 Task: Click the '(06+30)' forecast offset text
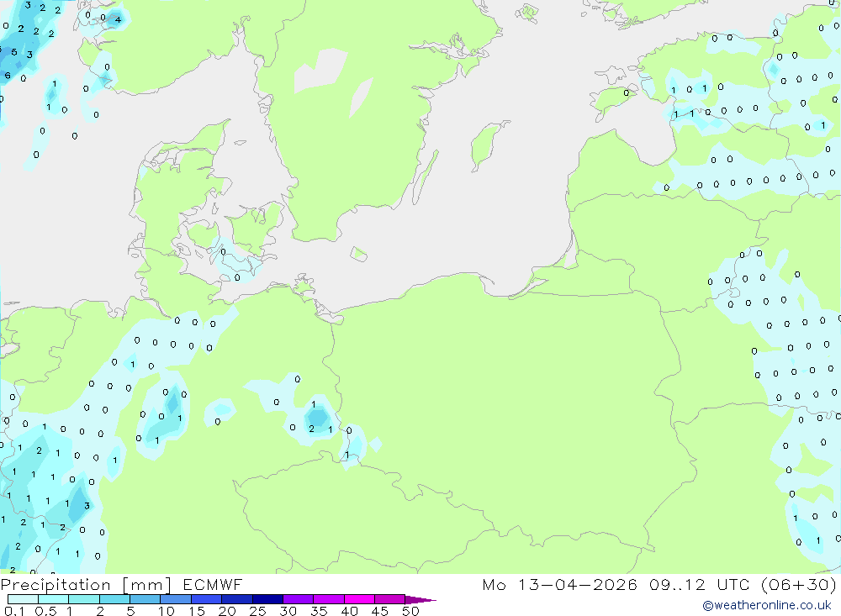[799, 584]
